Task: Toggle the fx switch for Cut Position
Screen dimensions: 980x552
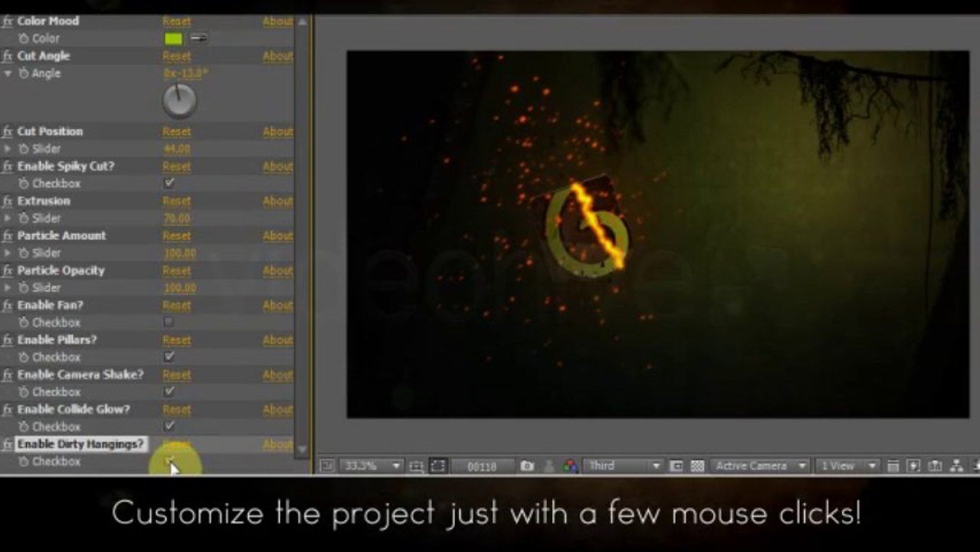Action: point(8,132)
